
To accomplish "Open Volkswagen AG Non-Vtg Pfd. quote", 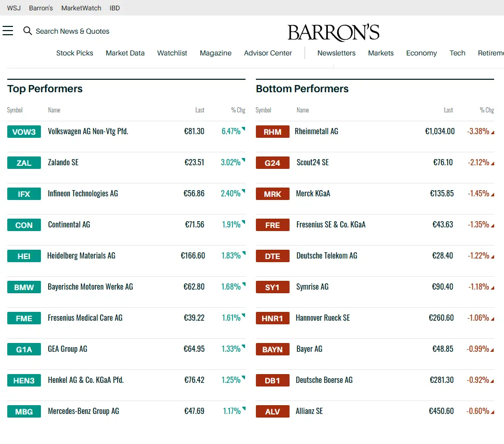I will coord(88,131).
